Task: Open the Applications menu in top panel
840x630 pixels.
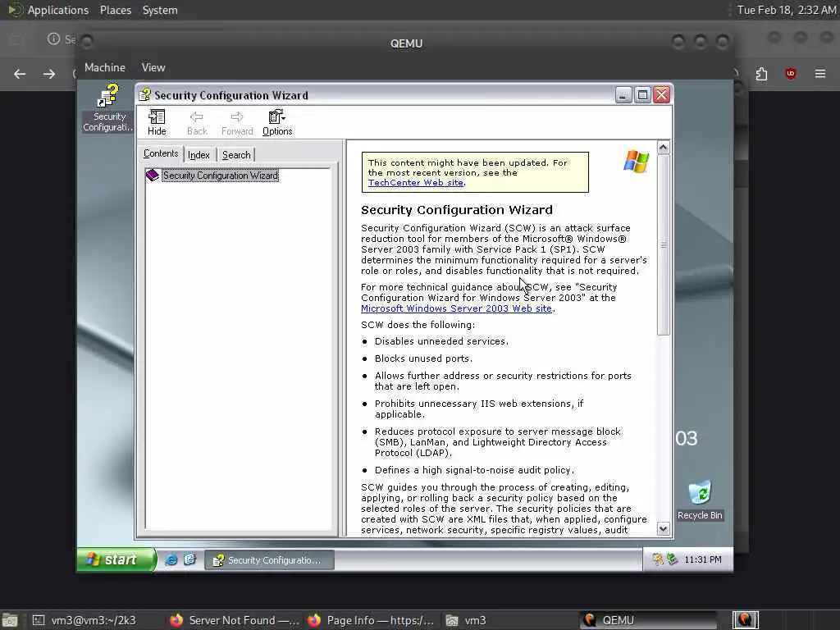Action: 58,10
